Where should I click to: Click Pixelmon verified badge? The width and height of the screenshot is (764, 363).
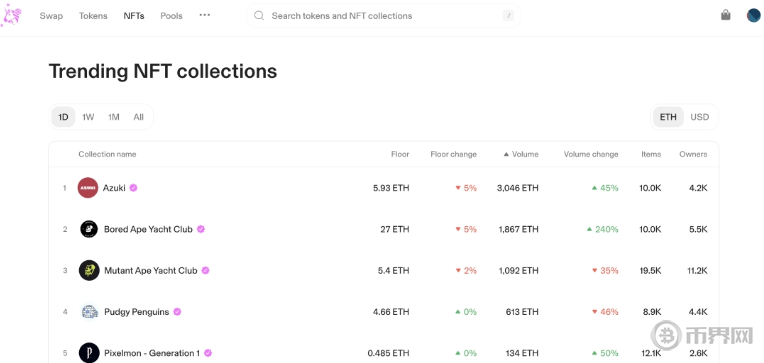click(208, 353)
